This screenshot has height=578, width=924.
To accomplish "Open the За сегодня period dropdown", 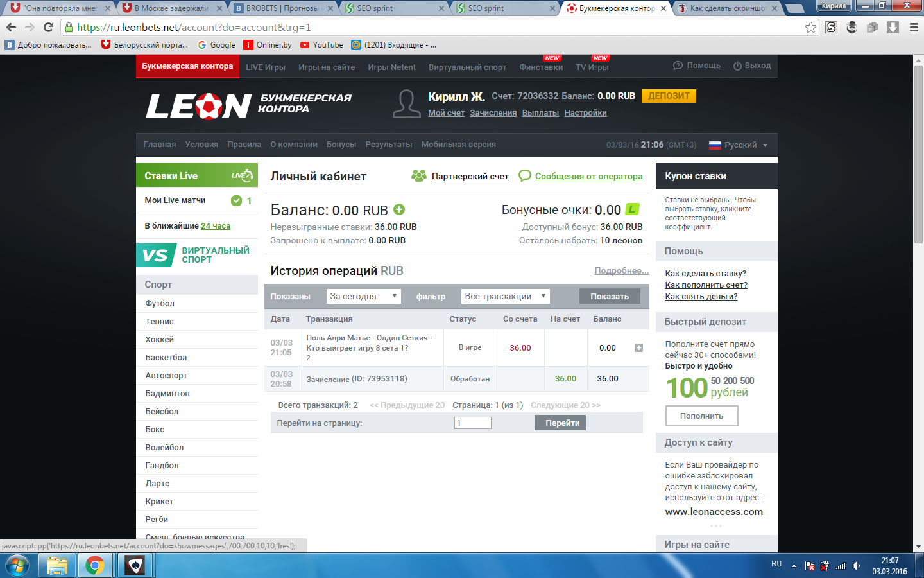I will 364,296.
